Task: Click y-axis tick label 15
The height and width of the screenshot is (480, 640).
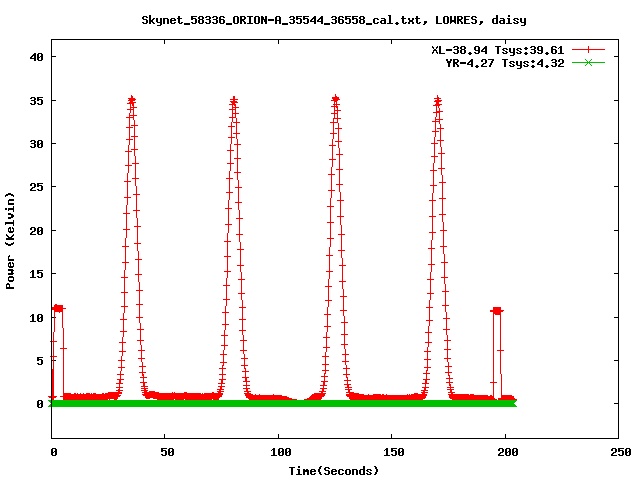Action: tap(36, 274)
